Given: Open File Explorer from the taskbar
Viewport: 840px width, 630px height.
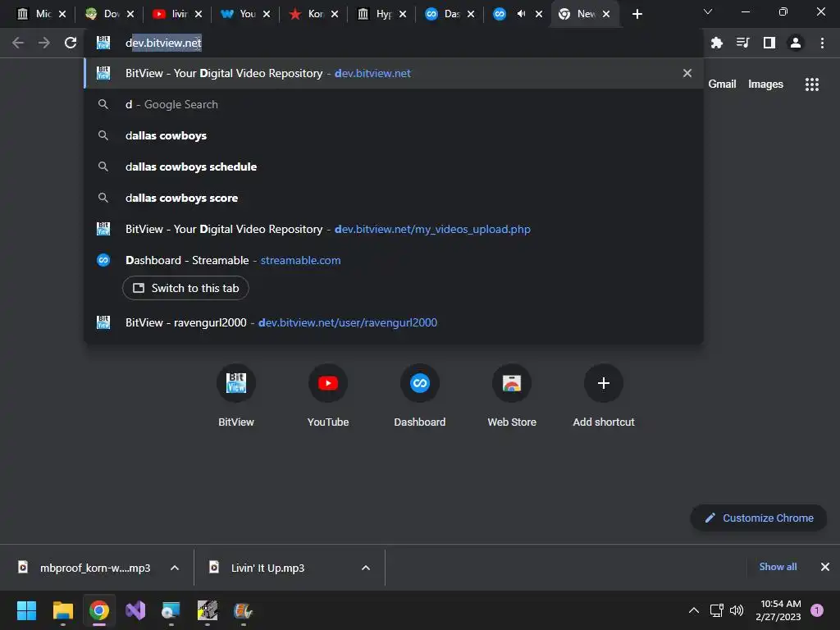Looking at the screenshot, I should click(62, 610).
